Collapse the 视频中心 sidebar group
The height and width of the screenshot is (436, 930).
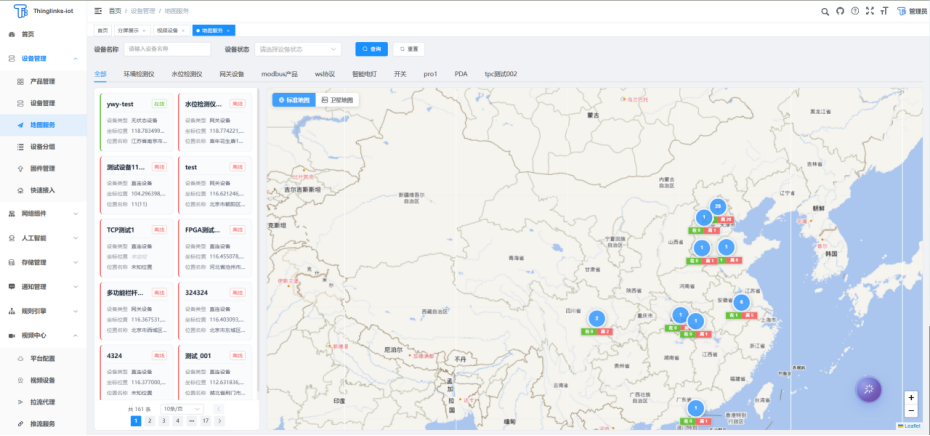pyautogui.click(x=43, y=335)
